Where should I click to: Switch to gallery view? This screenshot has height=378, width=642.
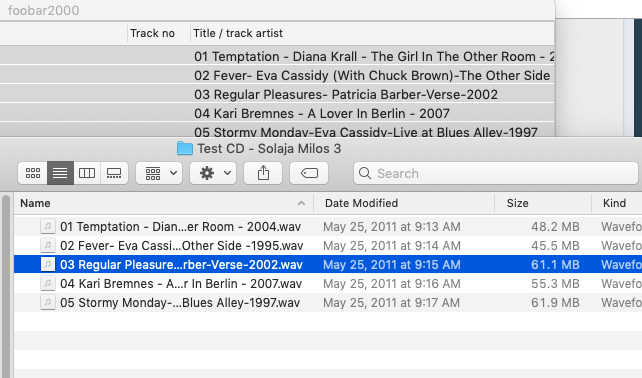(114, 173)
